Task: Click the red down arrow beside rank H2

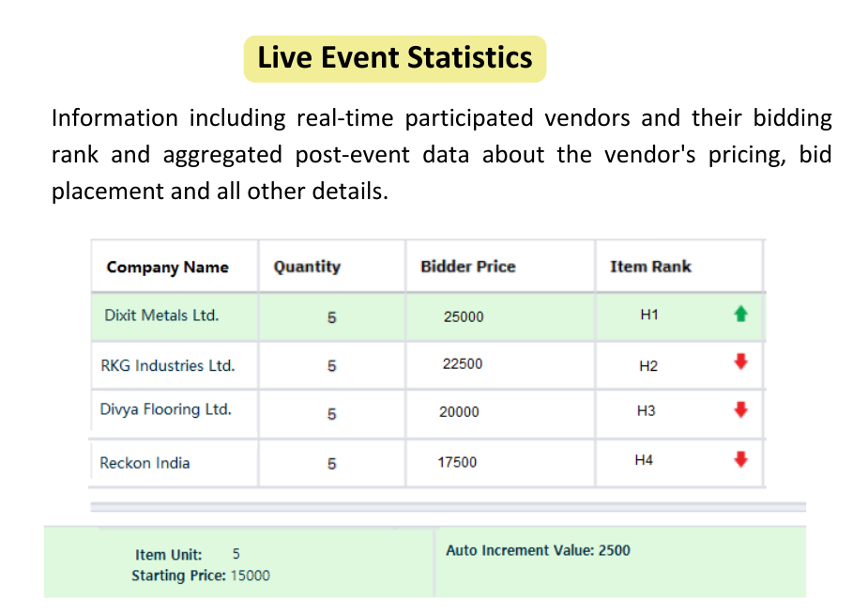Action: click(740, 361)
